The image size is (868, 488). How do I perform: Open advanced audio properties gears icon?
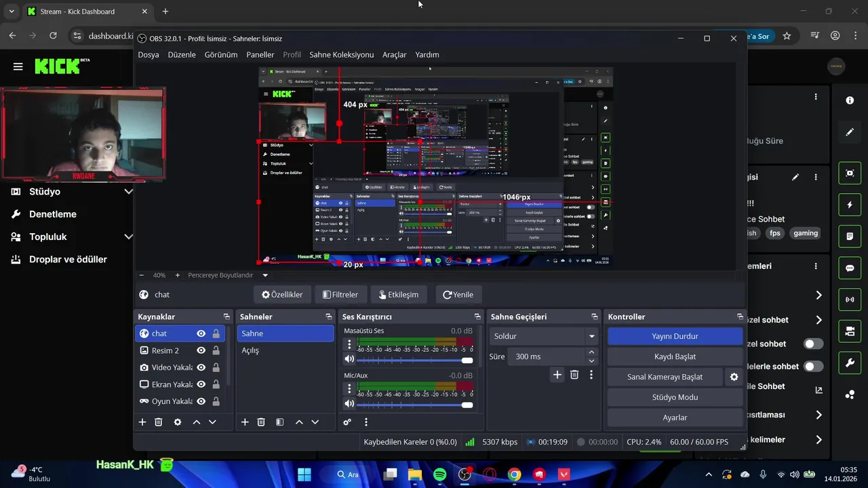pos(347,422)
